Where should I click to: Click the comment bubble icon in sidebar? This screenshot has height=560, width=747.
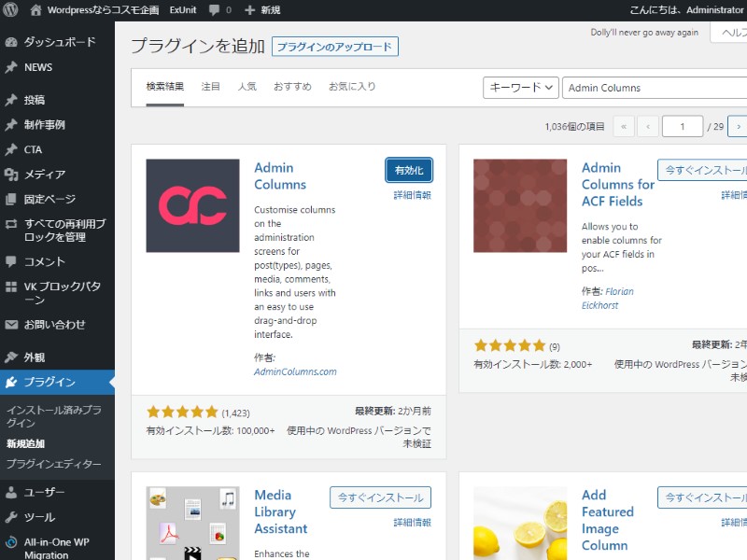point(11,261)
